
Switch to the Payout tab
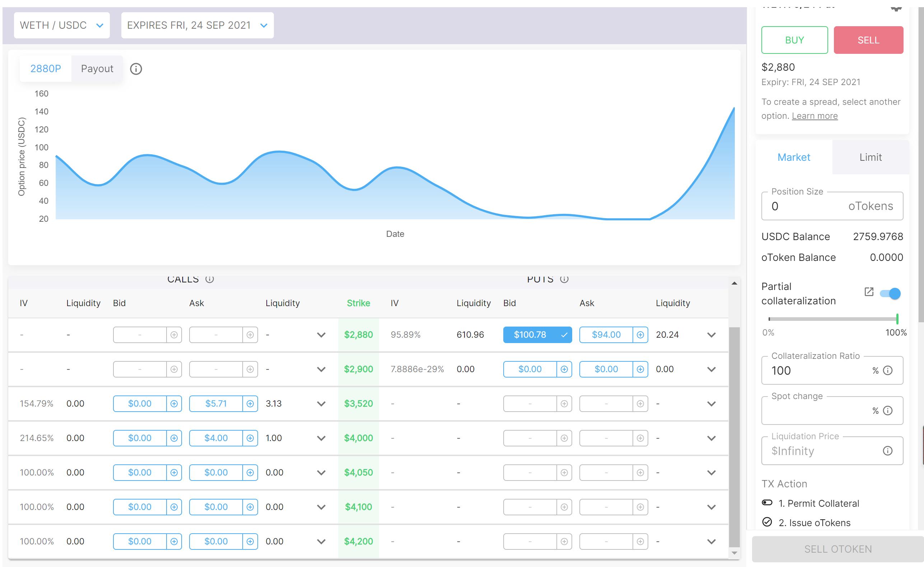(97, 69)
